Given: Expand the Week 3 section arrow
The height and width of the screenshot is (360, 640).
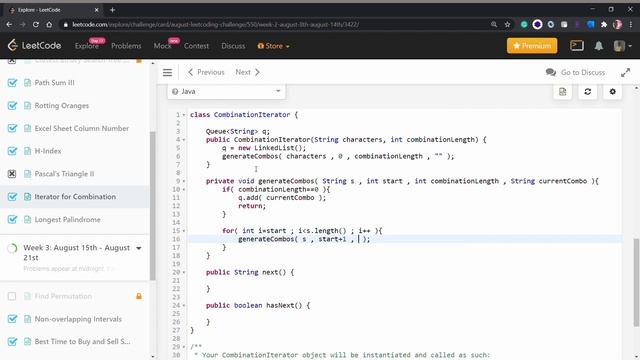Looking at the screenshot, I should [139, 248].
